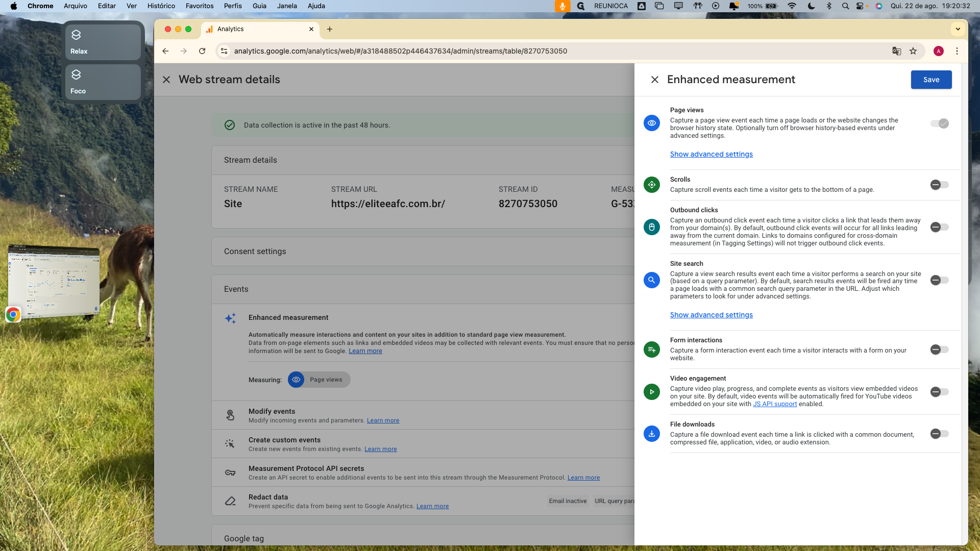Viewport: 980px width, 551px height.
Task: Enable Form interactions toggle
Action: tap(939, 349)
